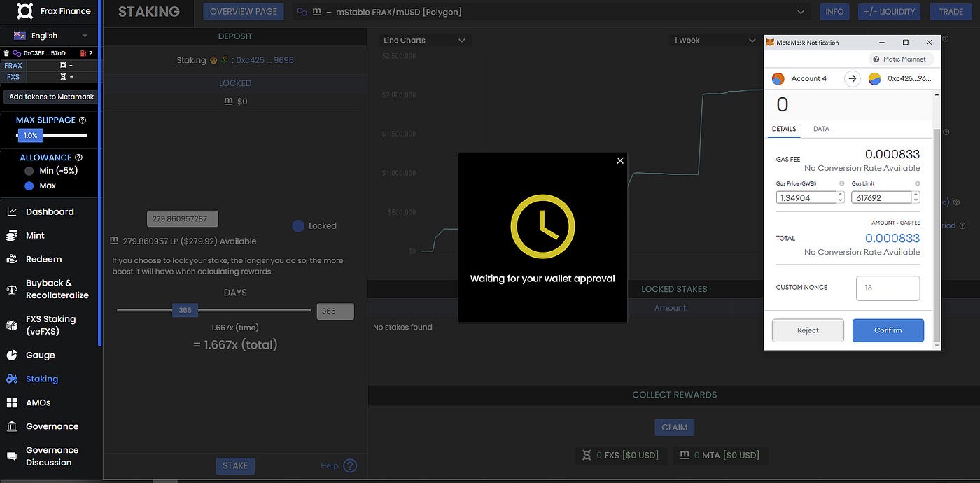
Task: Click the FXS Staking icon in sidebar
Action: (12, 325)
